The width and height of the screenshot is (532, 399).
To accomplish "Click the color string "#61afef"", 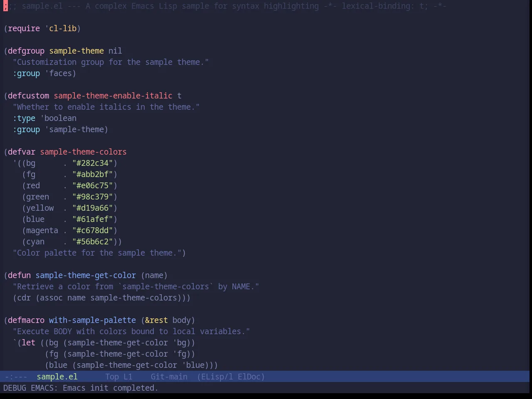I will click(x=92, y=219).
